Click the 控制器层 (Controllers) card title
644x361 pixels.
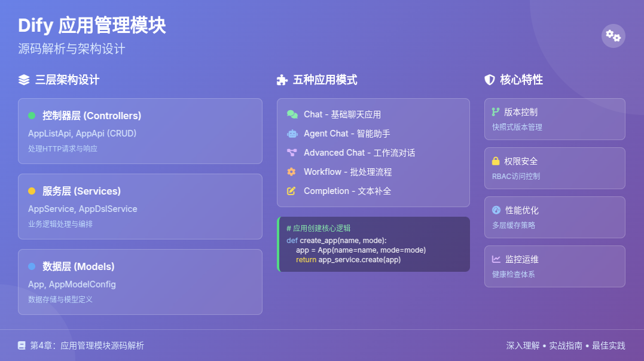pyautogui.click(x=92, y=116)
